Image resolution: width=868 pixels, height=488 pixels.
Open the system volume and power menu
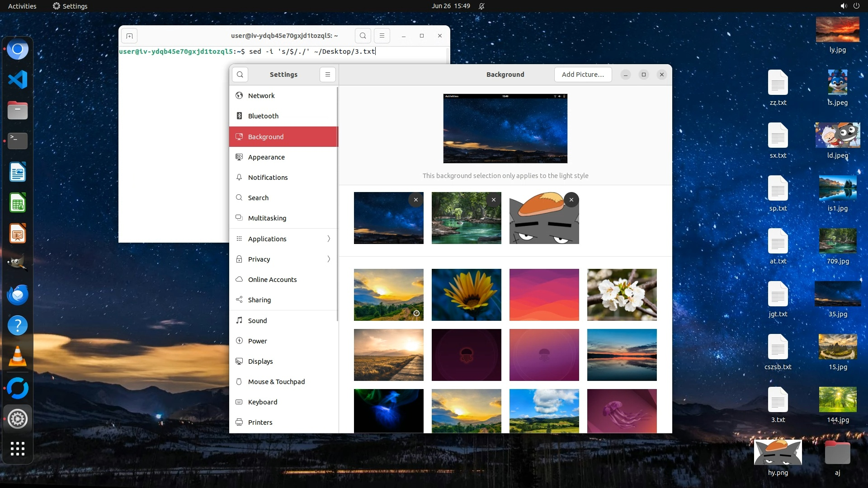point(849,6)
